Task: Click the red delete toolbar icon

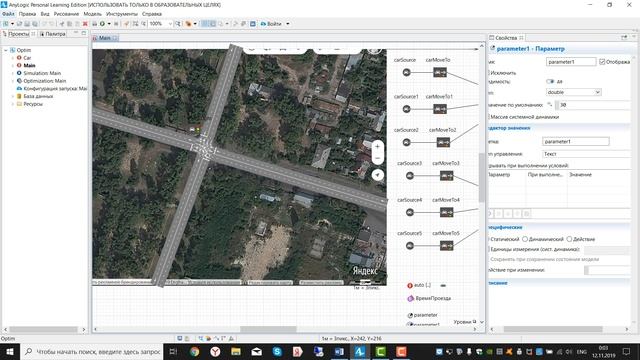Action: (x=85, y=24)
